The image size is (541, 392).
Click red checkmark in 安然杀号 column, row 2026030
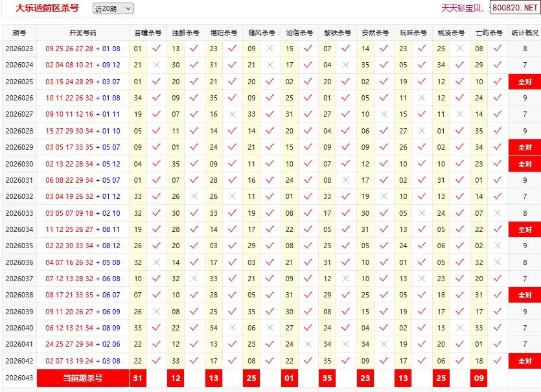[x=384, y=164]
